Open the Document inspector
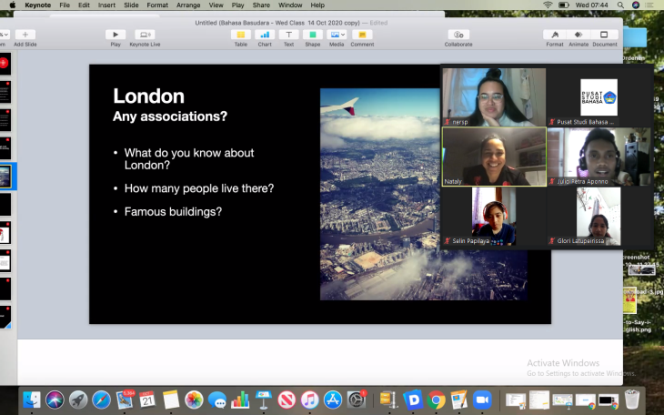Screen dimensions: 664x415 604,35
